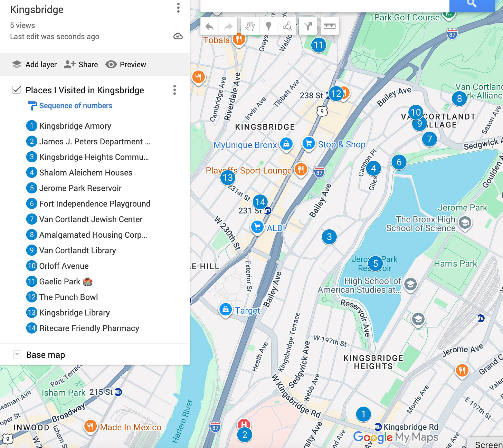Screen dimensions: 503x448
Task: Click map marker number 10
Action: pos(416,112)
